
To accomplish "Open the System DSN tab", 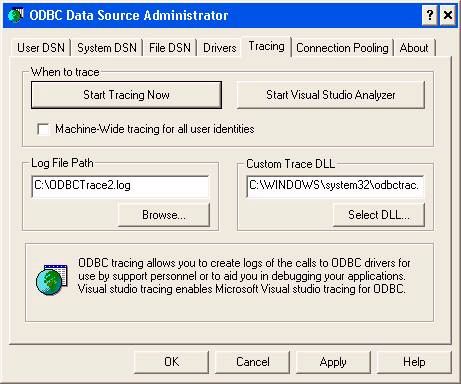I will 107,48.
